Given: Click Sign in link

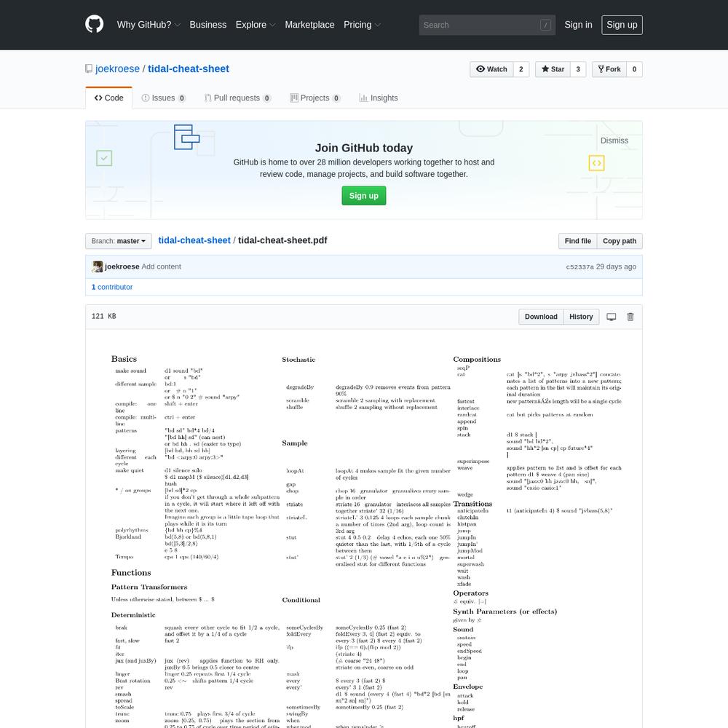Looking at the screenshot, I should (578, 25).
